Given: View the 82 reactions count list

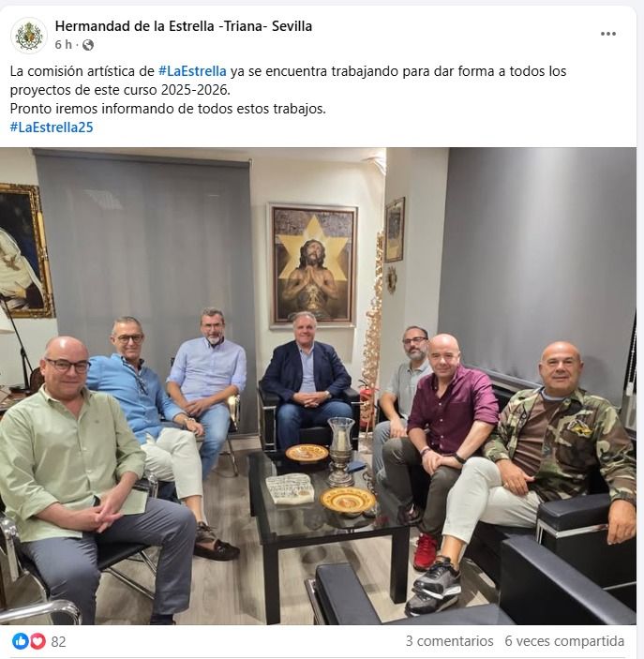Looking at the screenshot, I should pyautogui.click(x=58, y=641).
